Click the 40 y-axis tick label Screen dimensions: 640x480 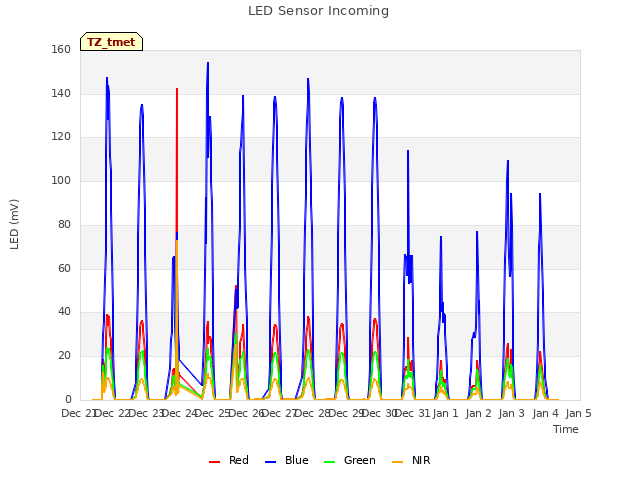(x=64, y=312)
